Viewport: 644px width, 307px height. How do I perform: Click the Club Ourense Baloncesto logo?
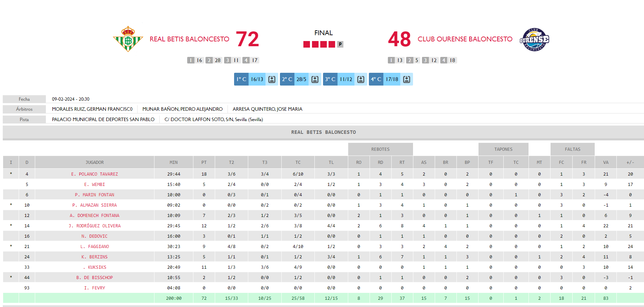pos(534,39)
